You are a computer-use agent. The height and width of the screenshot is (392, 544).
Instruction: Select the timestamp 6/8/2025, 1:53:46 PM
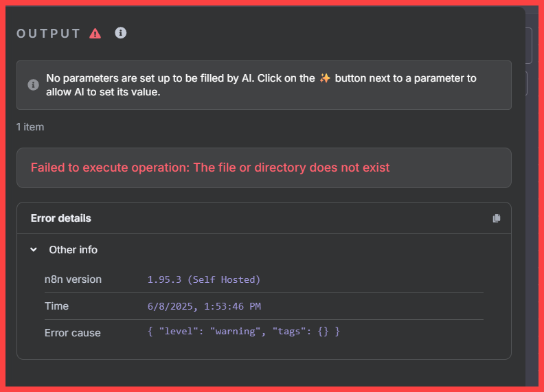(x=205, y=306)
